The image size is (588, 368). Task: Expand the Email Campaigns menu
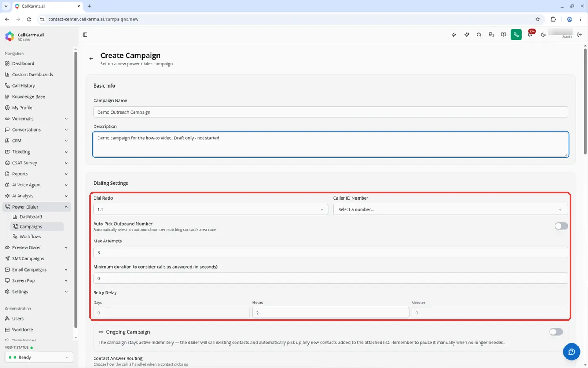36,269
